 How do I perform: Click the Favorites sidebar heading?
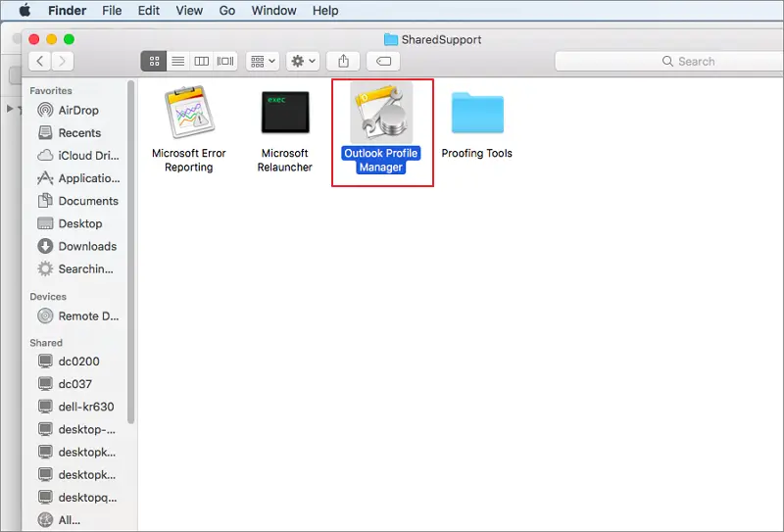[x=51, y=90]
